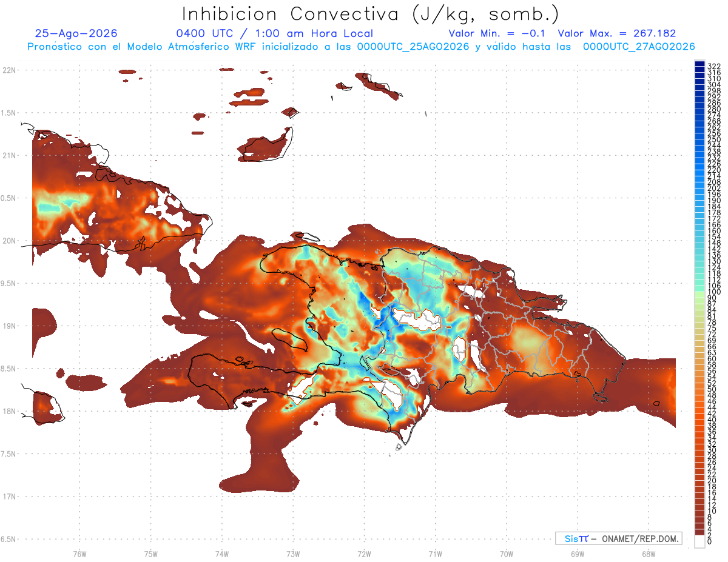Image resolution: width=728 pixels, height=562 pixels.
Task: Click the 'Valor Min. = -0.1' readout
Action: (497, 33)
